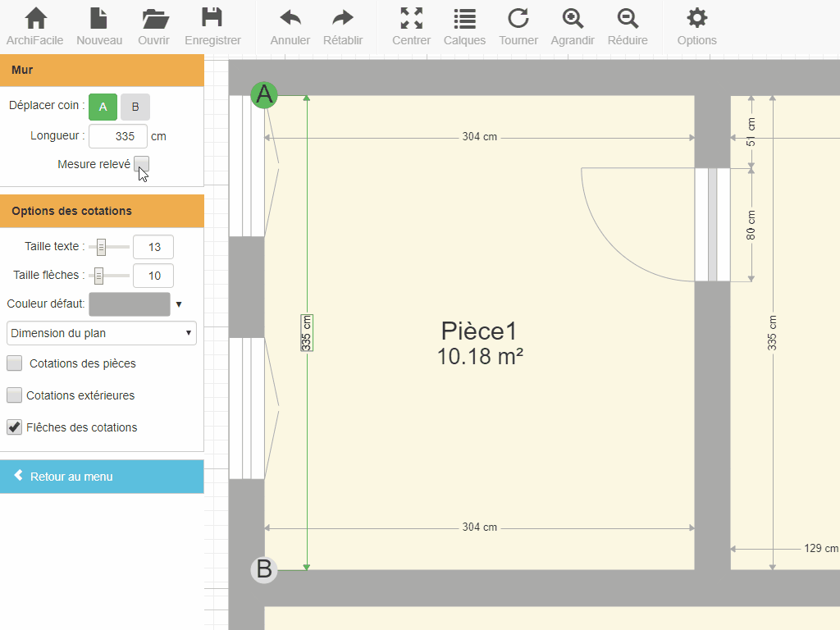Uncheck Flèches des cotations
Viewport: 840px width, 630px height.
[x=15, y=427]
